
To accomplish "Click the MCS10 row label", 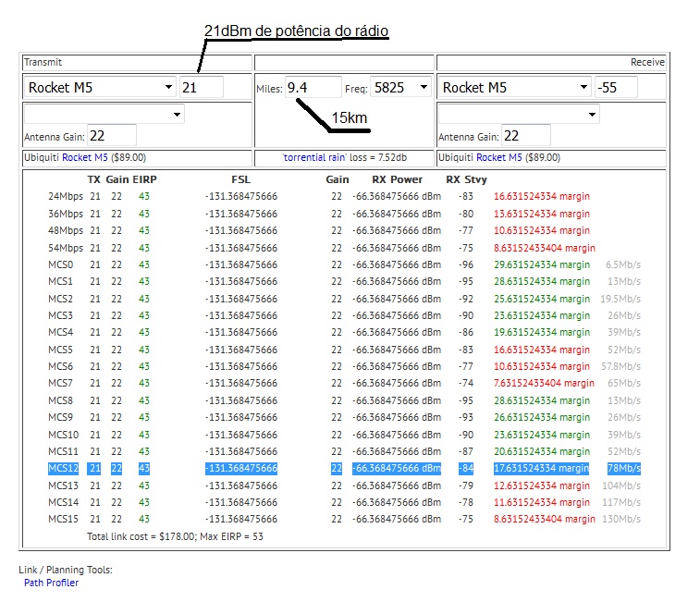I will (x=64, y=435).
